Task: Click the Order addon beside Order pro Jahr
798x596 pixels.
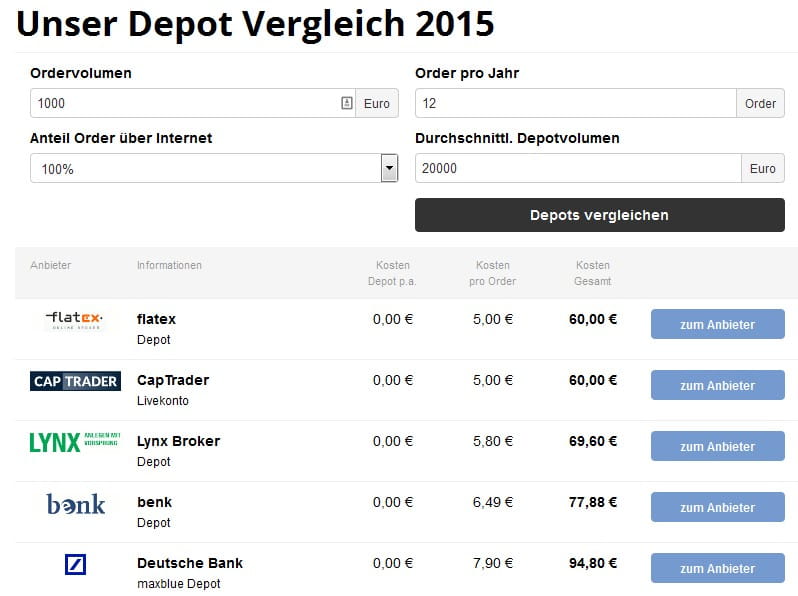Action: click(760, 103)
